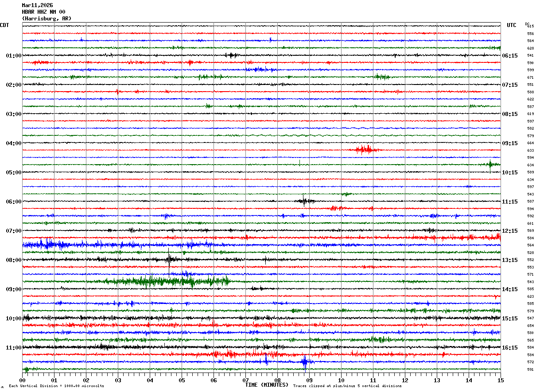Click minute 10 on the bottom axis

pos(341,380)
